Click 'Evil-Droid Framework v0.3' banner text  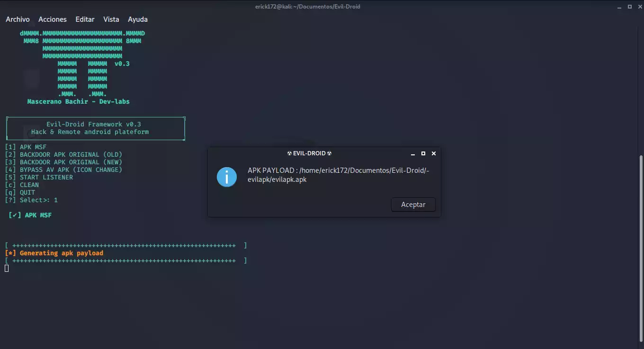tap(94, 124)
